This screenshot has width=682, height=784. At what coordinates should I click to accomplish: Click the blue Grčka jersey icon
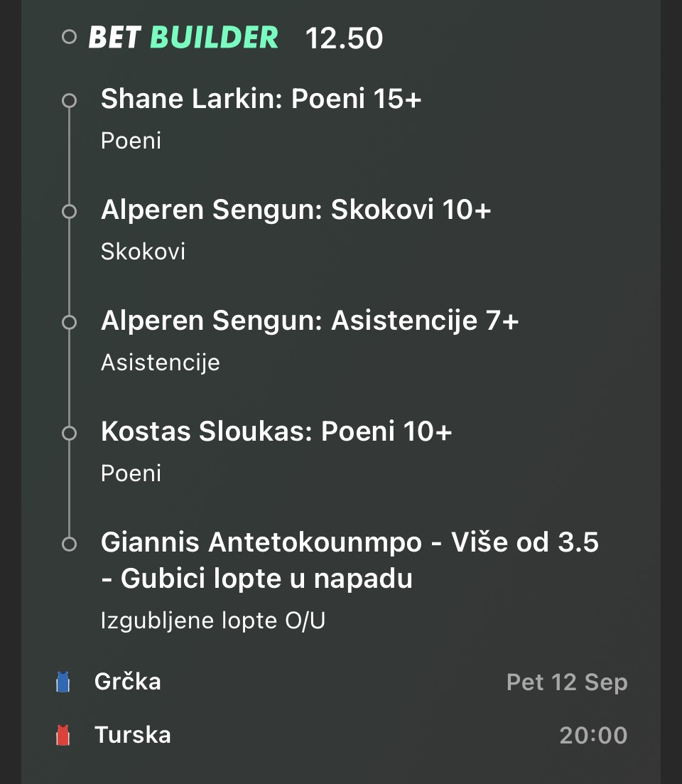click(63, 683)
